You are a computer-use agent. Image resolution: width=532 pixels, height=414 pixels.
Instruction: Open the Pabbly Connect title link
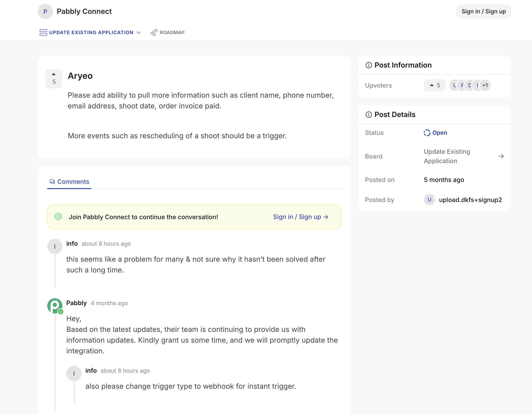coord(84,11)
